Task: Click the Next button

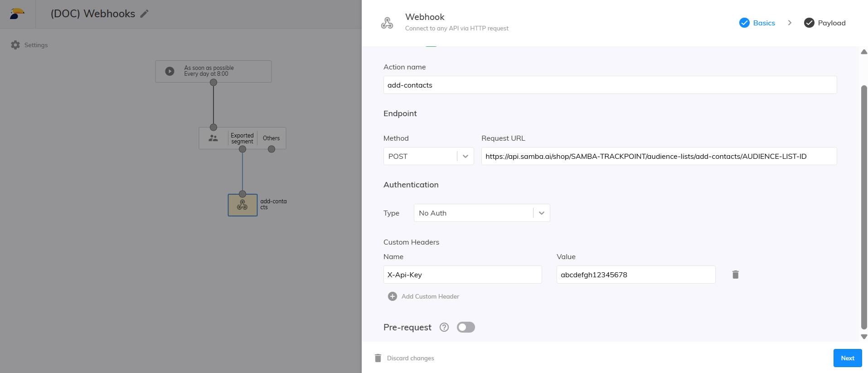Action: pos(847,358)
